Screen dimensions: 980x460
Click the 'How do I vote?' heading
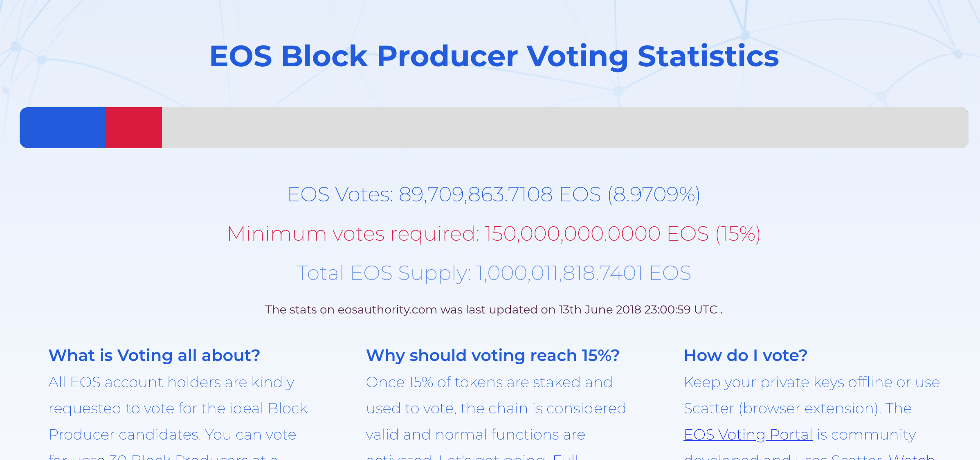(745, 355)
